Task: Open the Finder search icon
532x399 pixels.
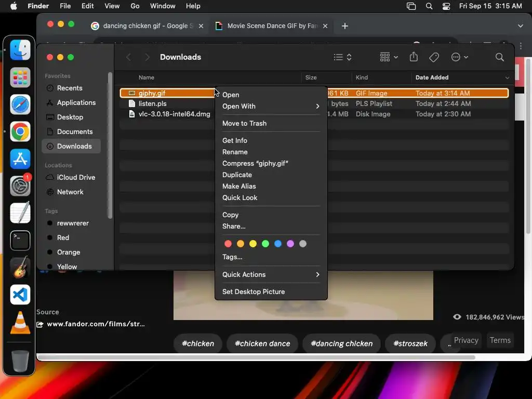Action: pos(499,57)
